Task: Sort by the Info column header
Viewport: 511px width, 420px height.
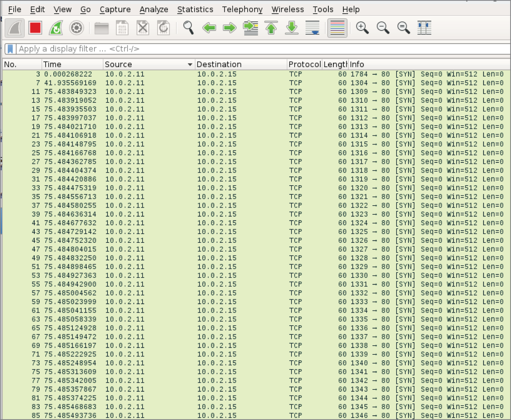Action: [429, 64]
